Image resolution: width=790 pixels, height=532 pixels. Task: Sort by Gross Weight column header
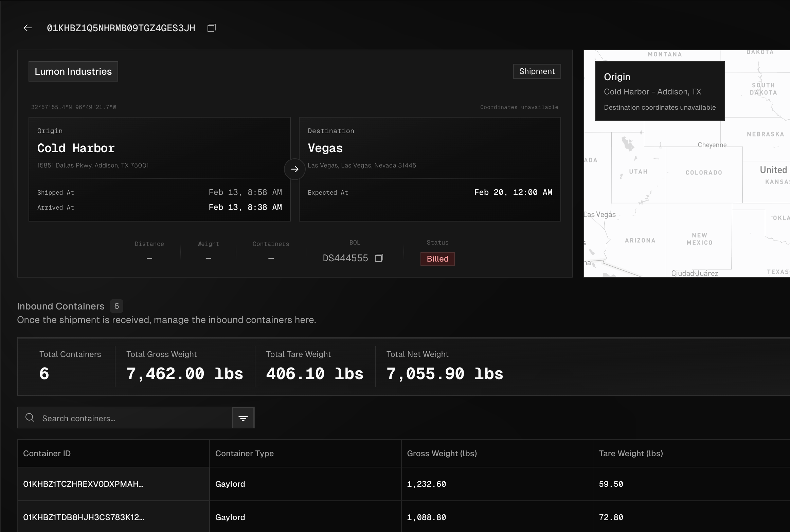coord(442,453)
